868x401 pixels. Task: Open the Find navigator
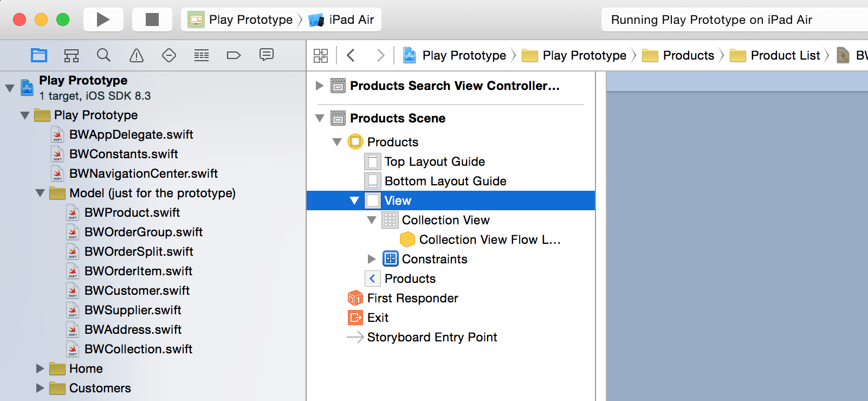tap(103, 55)
